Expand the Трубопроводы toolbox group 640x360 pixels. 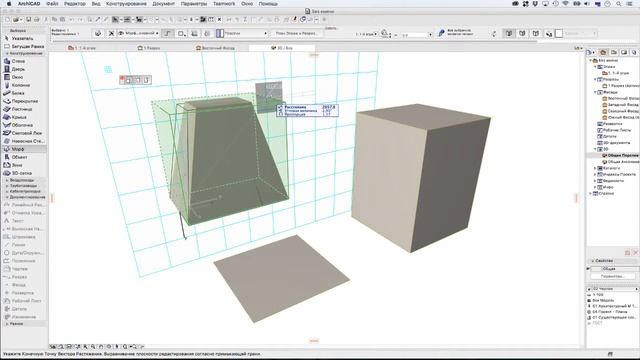click(7, 186)
